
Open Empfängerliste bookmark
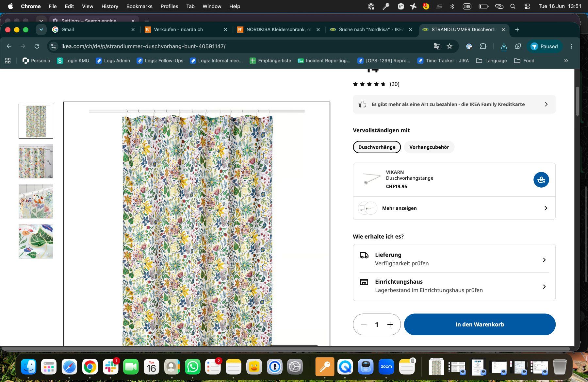270,60
